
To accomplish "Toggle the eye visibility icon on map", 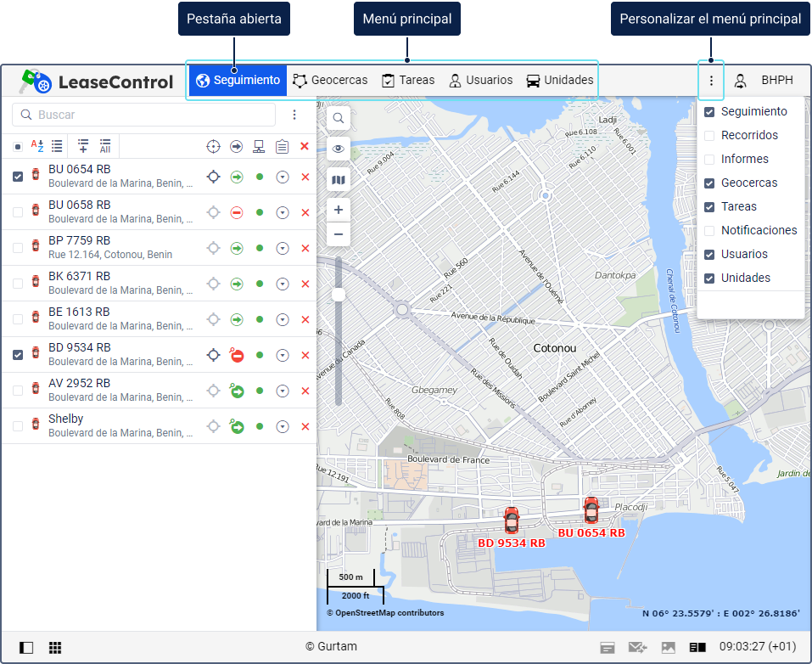I will point(338,149).
